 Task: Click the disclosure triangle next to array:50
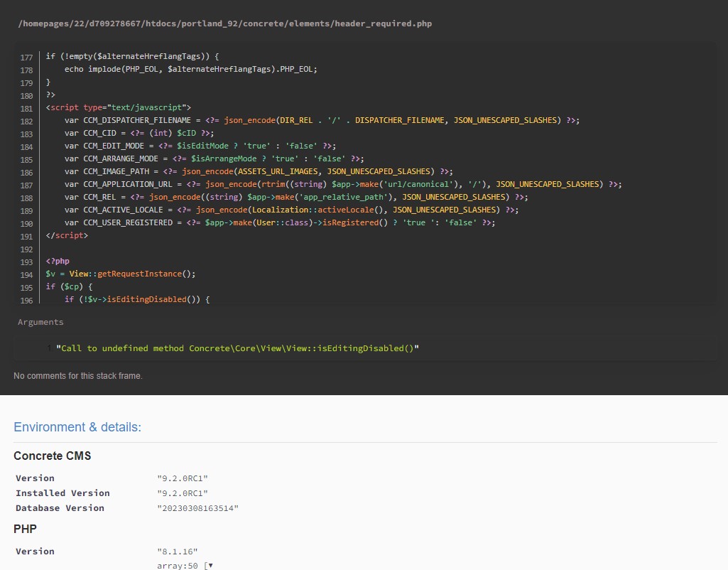pyautogui.click(x=209, y=566)
